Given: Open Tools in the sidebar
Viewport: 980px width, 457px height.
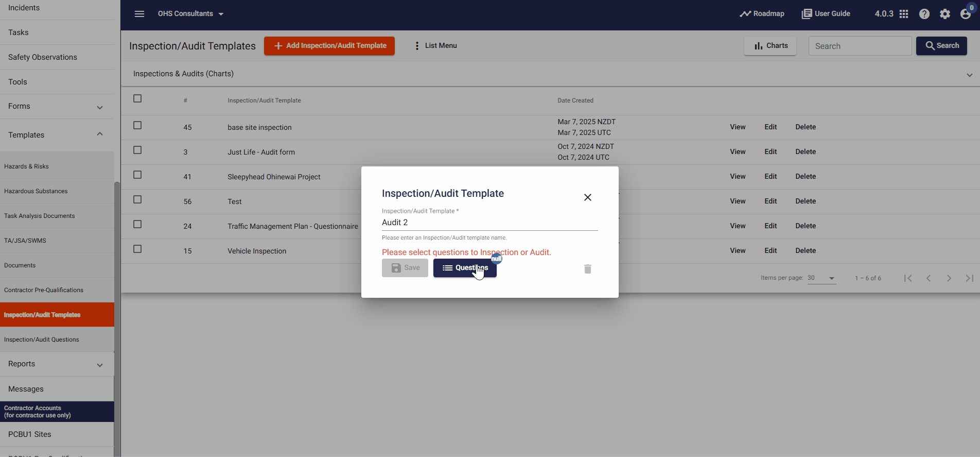Looking at the screenshot, I should (x=57, y=82).
